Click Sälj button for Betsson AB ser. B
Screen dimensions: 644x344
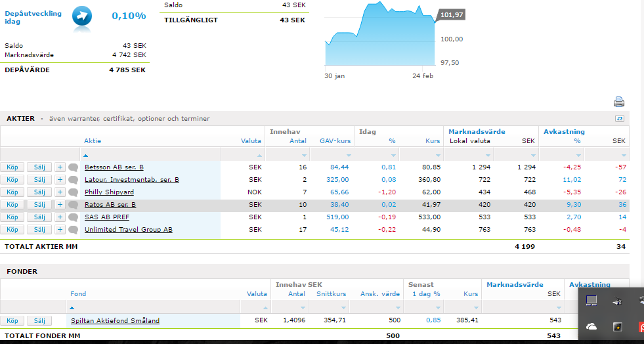[x=39, y=167]
